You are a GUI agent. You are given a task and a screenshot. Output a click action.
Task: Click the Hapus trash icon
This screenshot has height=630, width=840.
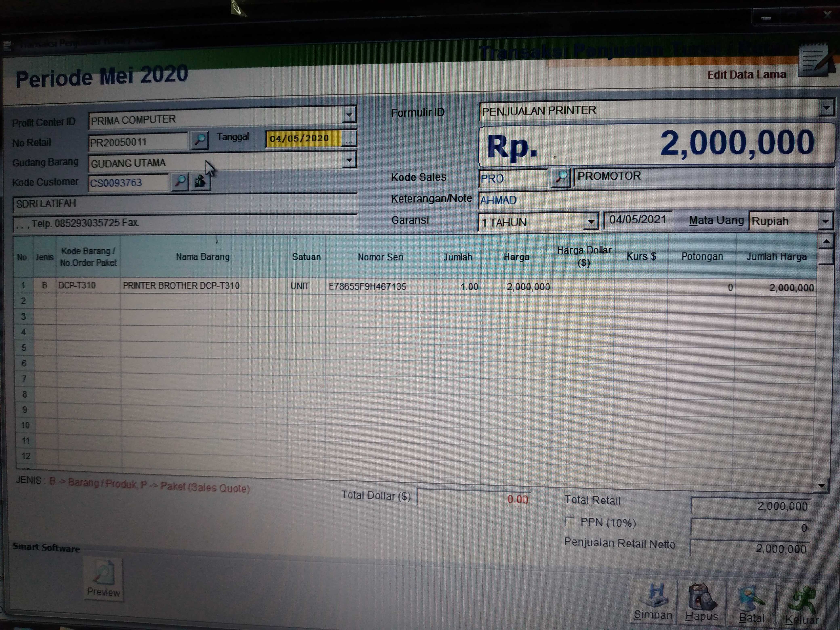click(702, 597)
